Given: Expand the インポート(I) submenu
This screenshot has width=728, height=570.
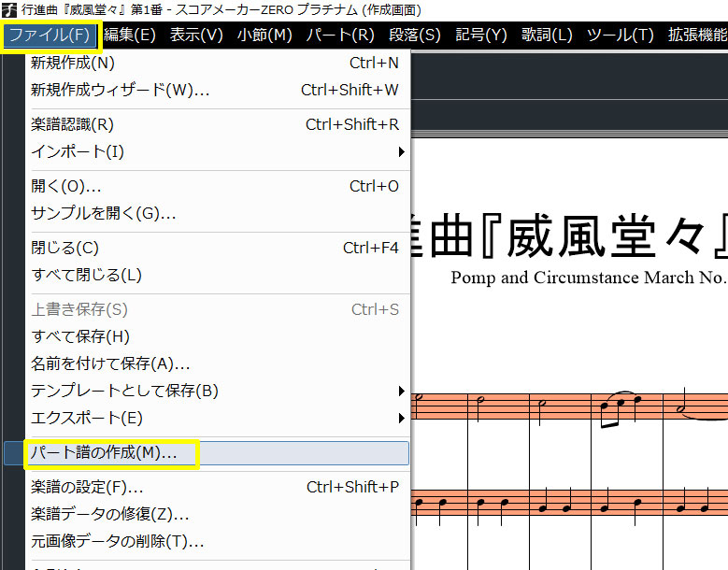Looking at the screenshot, I should [x=218, y=151].
